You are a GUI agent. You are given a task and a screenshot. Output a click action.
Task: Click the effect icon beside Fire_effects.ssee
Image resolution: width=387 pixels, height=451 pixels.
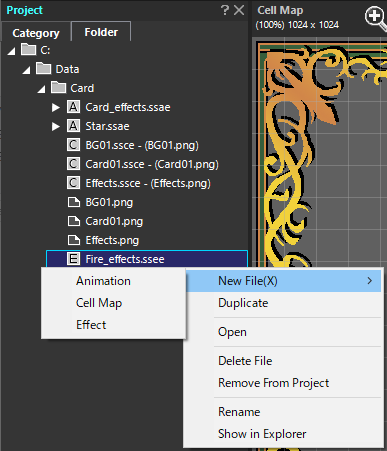tap(73, 259)
